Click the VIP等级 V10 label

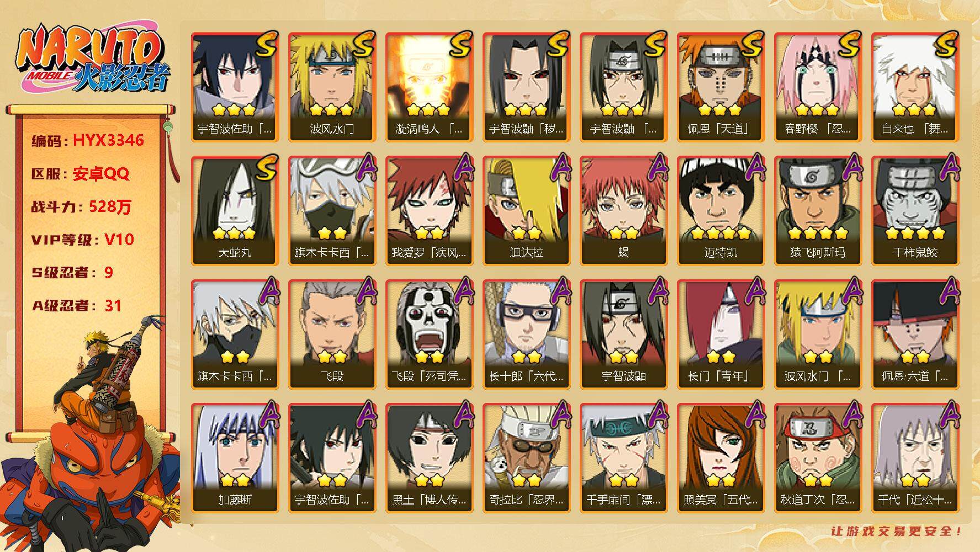(82, 240)
